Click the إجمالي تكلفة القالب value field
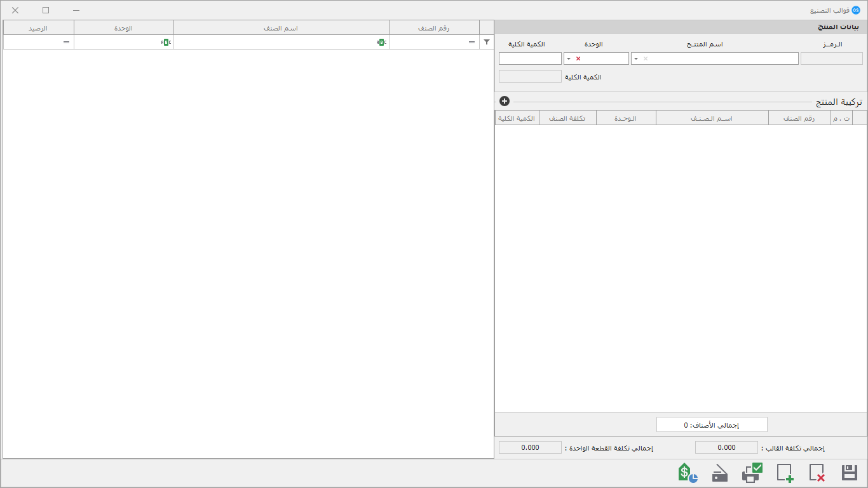Screen dimensions: 868x488 726,447
